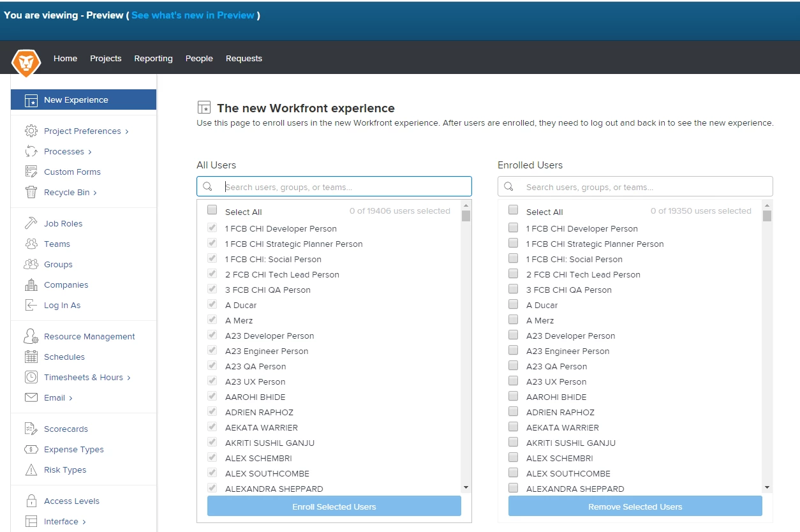Click search magnifier icon in Enrolled Users
The height and width of the screenshot is (532, 800).
tap(508, 187)
